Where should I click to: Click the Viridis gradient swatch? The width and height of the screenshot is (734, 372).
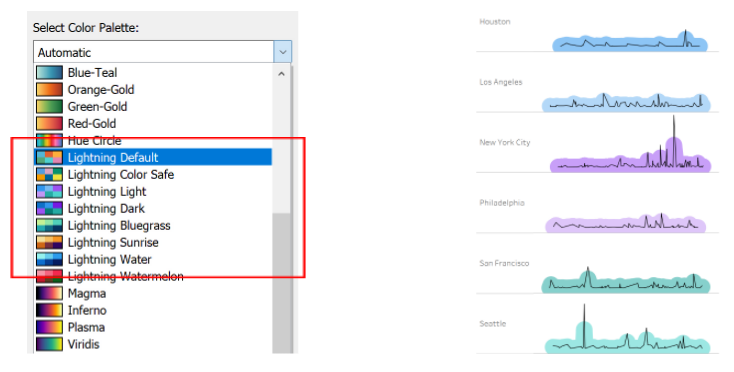tap(49, 344)
